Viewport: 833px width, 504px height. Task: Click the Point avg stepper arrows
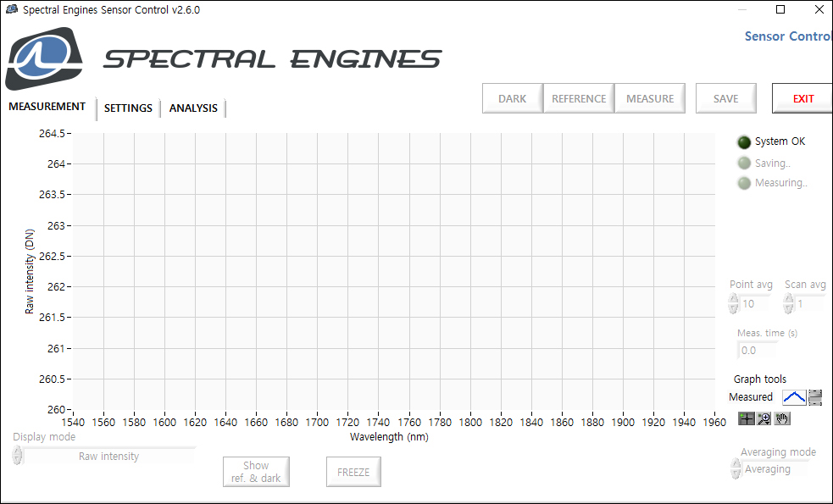coord(733,304)
